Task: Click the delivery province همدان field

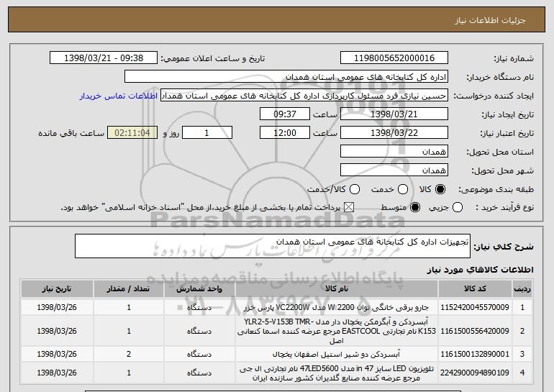Action: click(393, 152)
